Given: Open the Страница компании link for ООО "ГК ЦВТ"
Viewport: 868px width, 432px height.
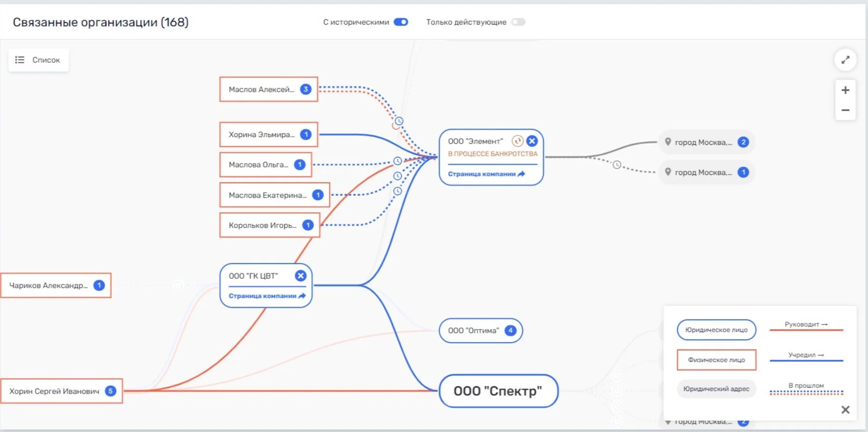Looking at the screenshot, I should tap(267, 296).
